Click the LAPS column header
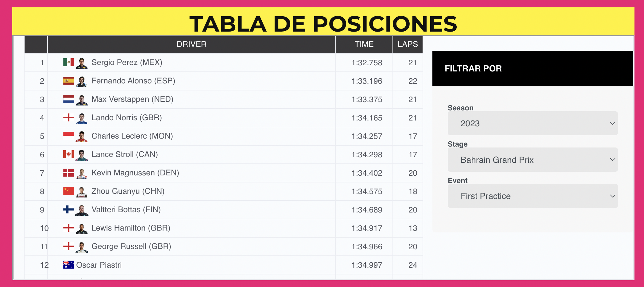Viewport: 644px width, 287px height. 408,44
